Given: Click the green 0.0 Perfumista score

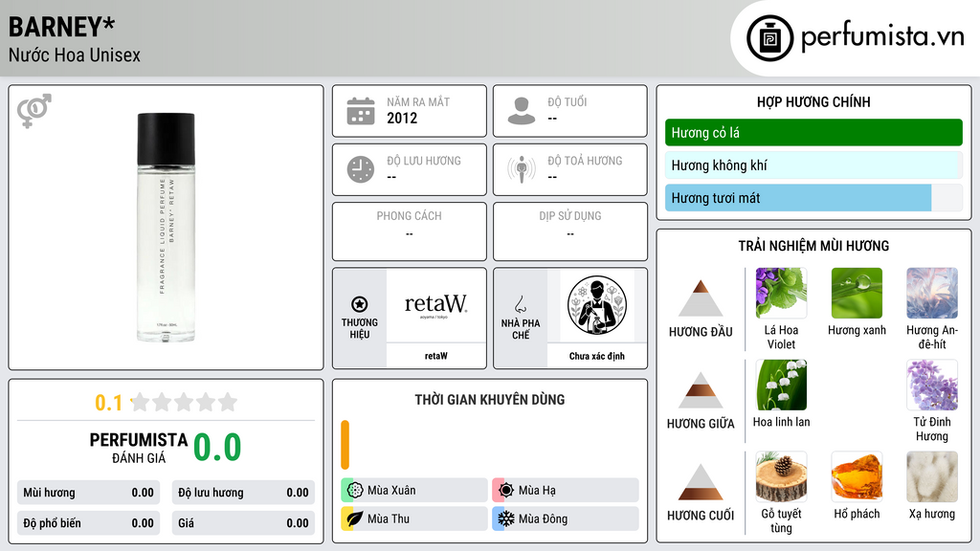Looking at the screenshot, I should coord(217,448).
